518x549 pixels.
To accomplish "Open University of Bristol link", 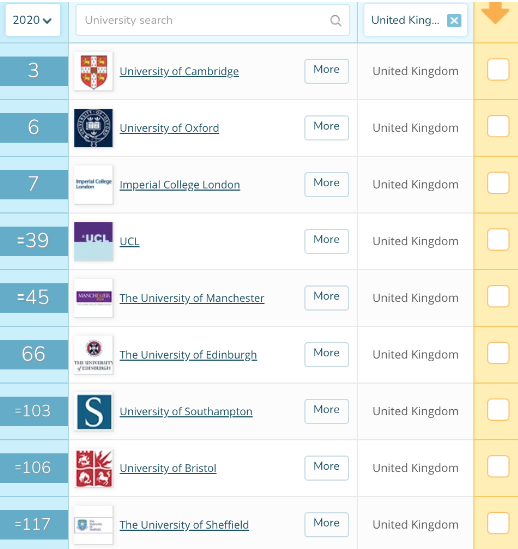I will click(168, 468).
